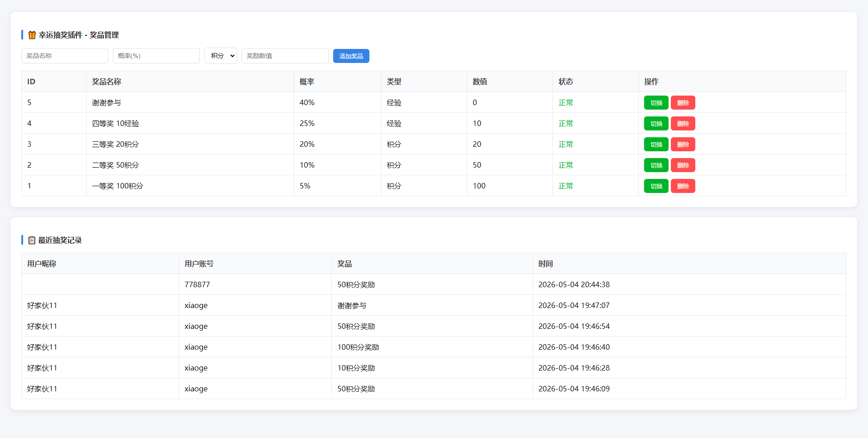The width and height of the screenshot is (868, 438).
Task: Click the gift icon beside 幸运抽奖插件 title
Action: pos(32,35)
